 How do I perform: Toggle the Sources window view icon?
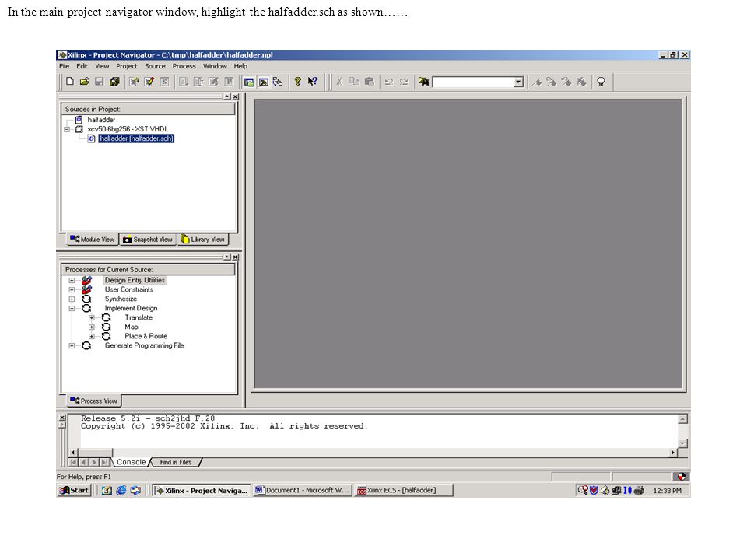pyautogui.click(x=249, y=82)
